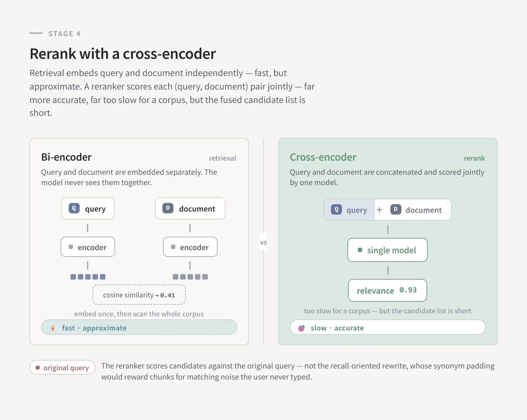Click the D icon in cross-encoder document chip
The image size is (527, 420).
[x=396, y=209]
